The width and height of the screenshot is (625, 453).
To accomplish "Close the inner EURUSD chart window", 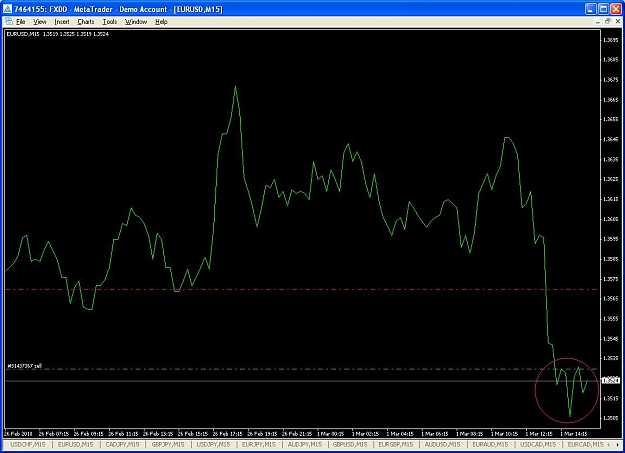I will pyautogui.click(x=617, y=22).
